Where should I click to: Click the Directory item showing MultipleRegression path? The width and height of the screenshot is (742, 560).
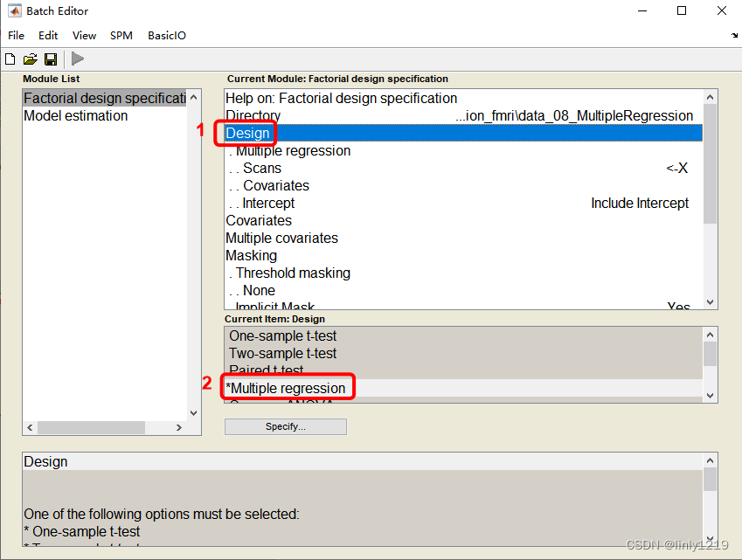coord(253,115)
